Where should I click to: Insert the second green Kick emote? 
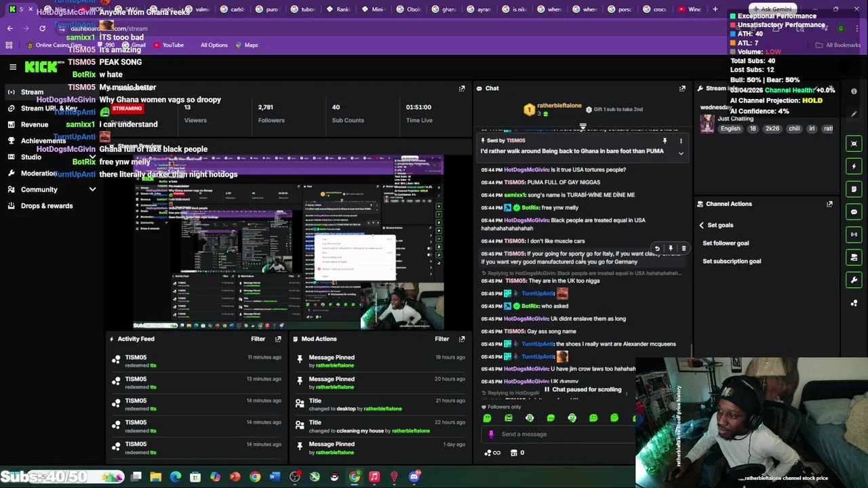pos(509,418)
